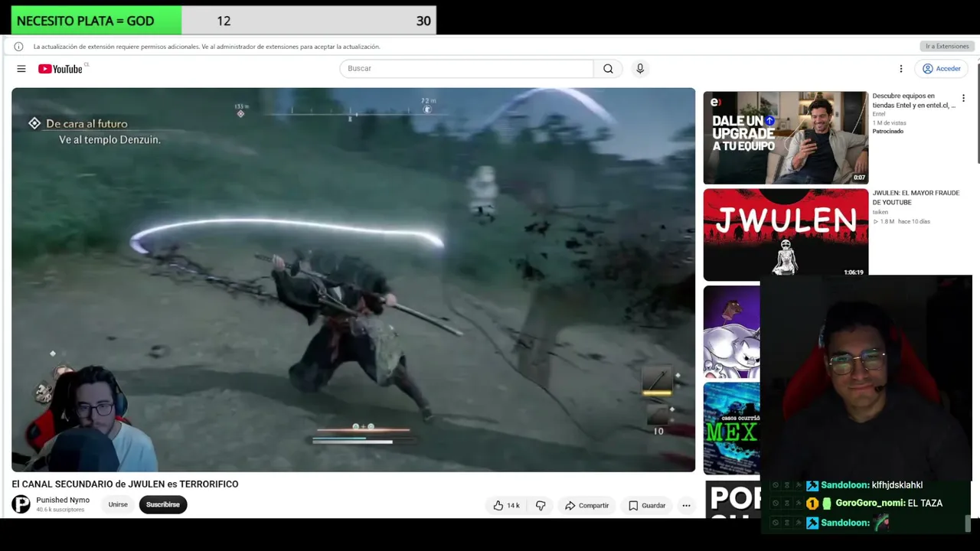Image resolution: width=980 pixels, height=551 pixels.
Task: Click the DALE UN UPGRADE ad thumbnail
Action: pos(786,138)
